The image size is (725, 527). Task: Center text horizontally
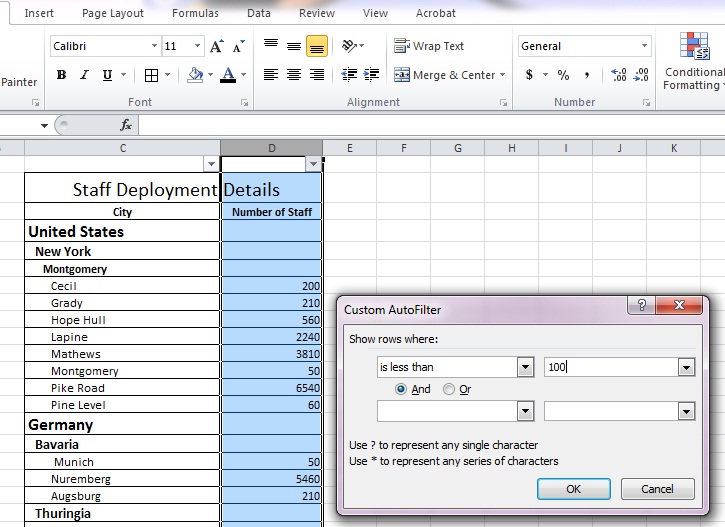[294, 74]
